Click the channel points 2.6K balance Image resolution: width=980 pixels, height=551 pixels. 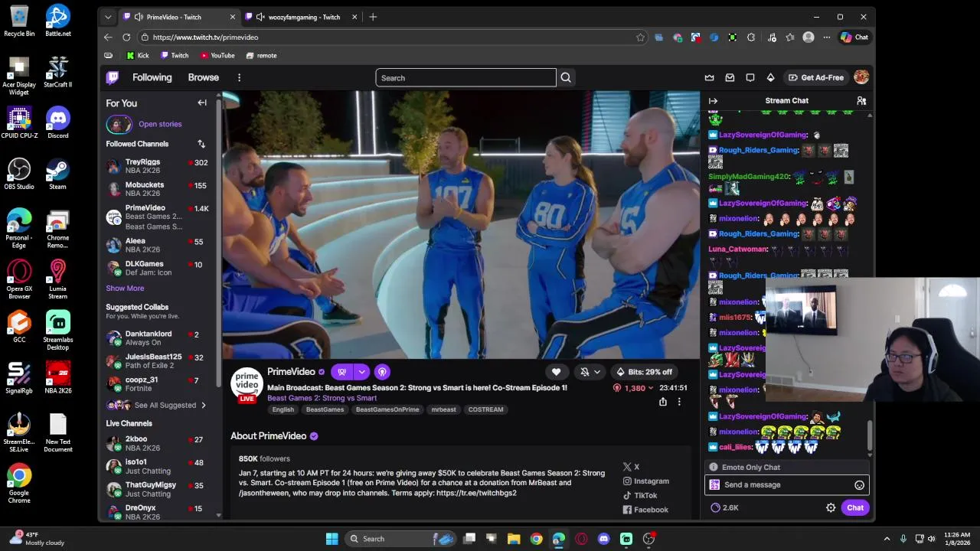pos(725,507)
